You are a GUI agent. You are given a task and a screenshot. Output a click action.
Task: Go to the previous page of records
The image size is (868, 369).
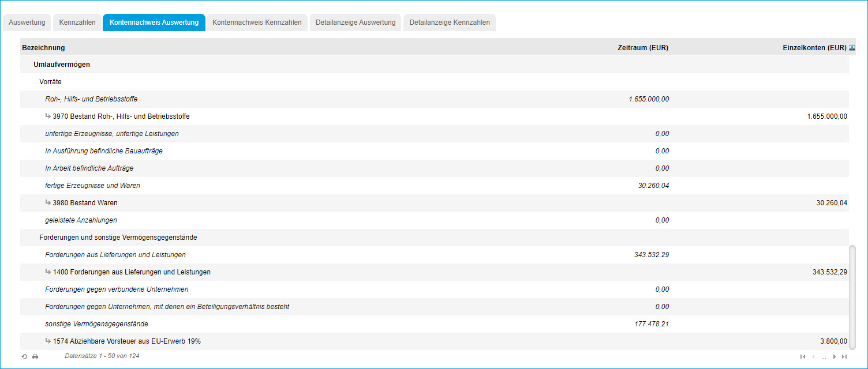click(814, 356)
